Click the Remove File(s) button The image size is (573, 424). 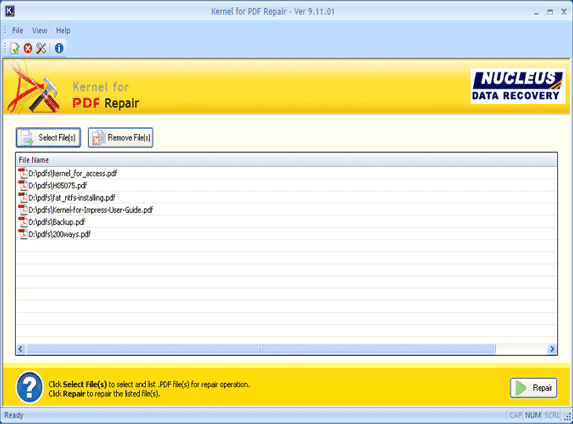pos(120,138)
